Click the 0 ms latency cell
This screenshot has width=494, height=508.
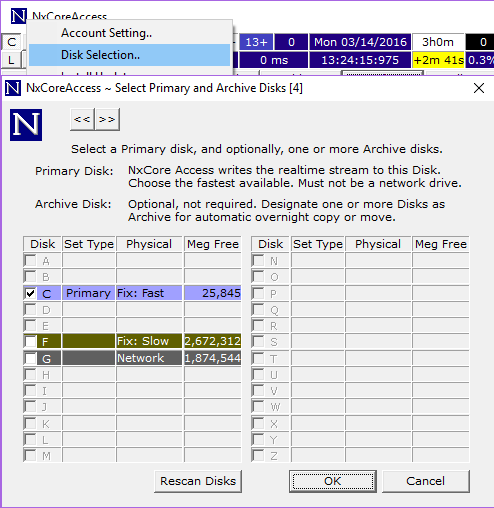(x=274, y=60)
